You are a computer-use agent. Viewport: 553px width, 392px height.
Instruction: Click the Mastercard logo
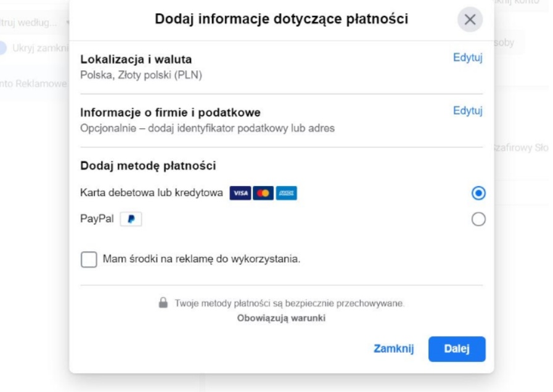tap(263, 193)
